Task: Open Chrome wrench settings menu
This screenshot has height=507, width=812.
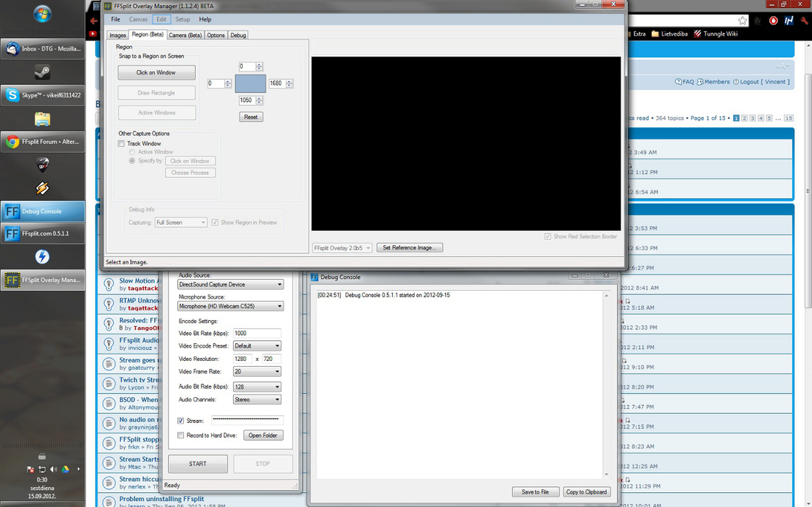Action: (x=804, y=21)
